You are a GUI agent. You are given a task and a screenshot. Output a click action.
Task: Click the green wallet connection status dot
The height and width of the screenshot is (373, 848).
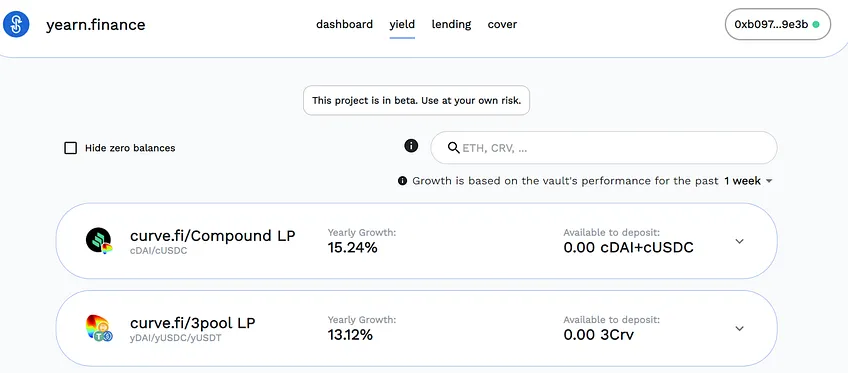(x=816, y=24)
